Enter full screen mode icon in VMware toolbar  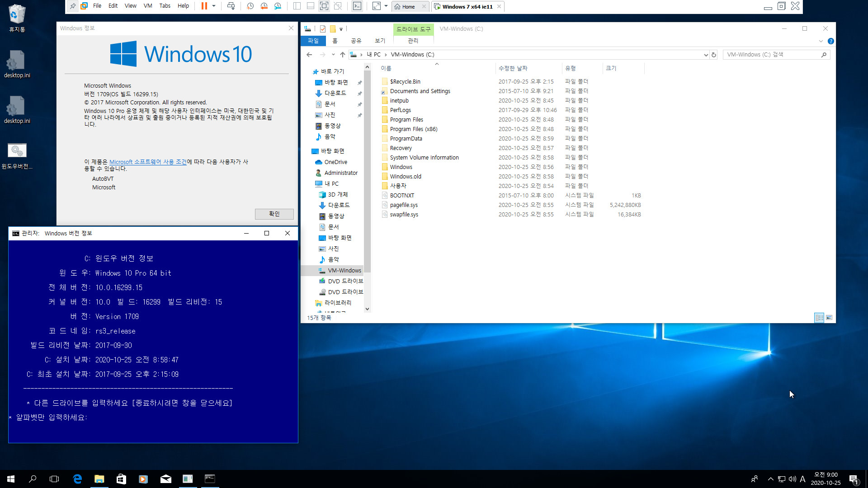pyautogui.click(x=324, y=6)
